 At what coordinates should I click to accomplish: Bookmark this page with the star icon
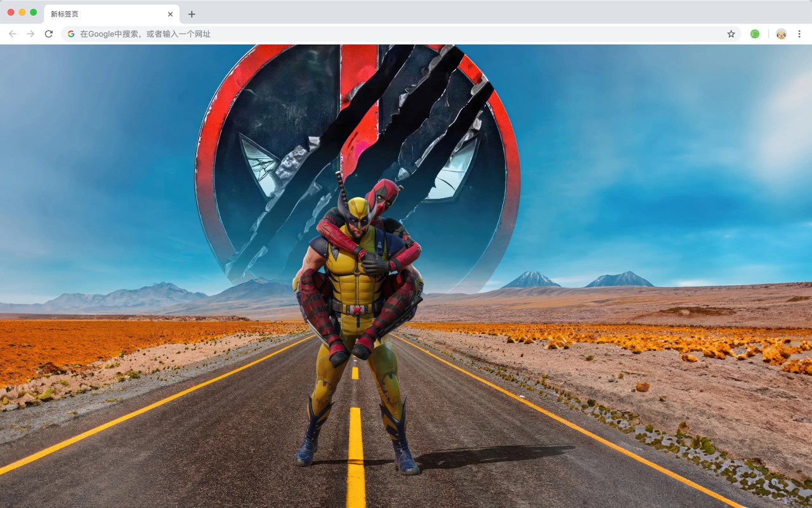731,34
